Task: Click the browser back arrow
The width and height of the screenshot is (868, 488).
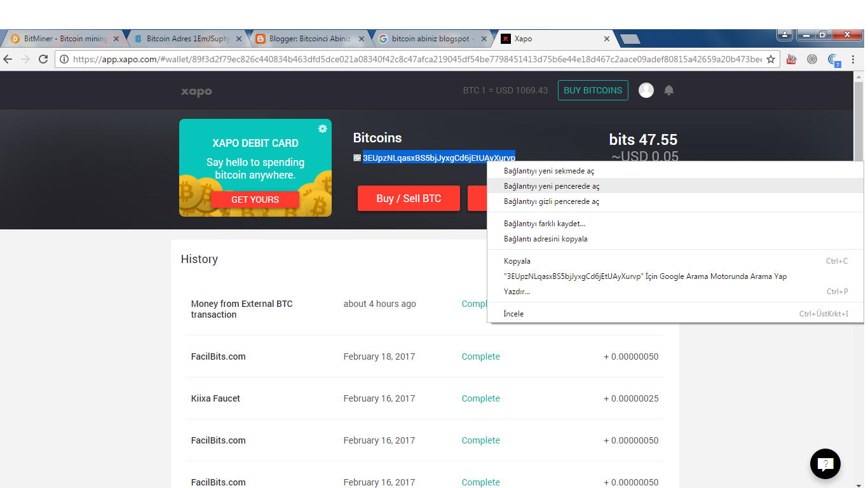Action: pos(8,59)
